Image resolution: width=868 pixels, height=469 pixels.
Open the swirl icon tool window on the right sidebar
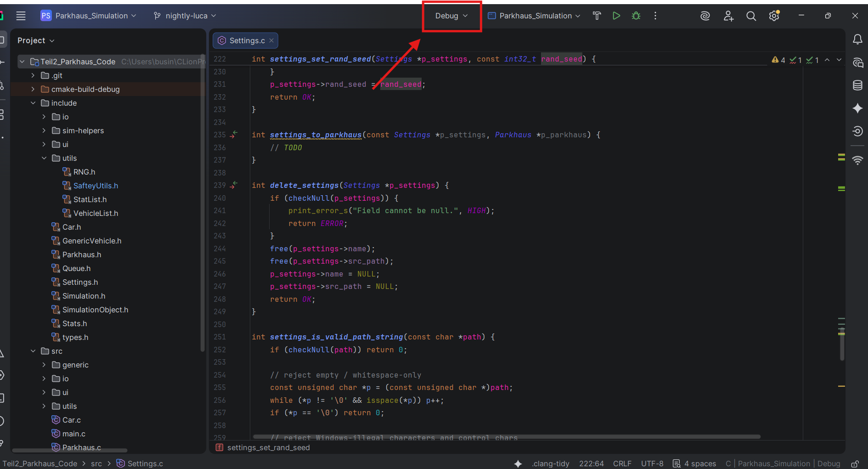tap(857, 131)
